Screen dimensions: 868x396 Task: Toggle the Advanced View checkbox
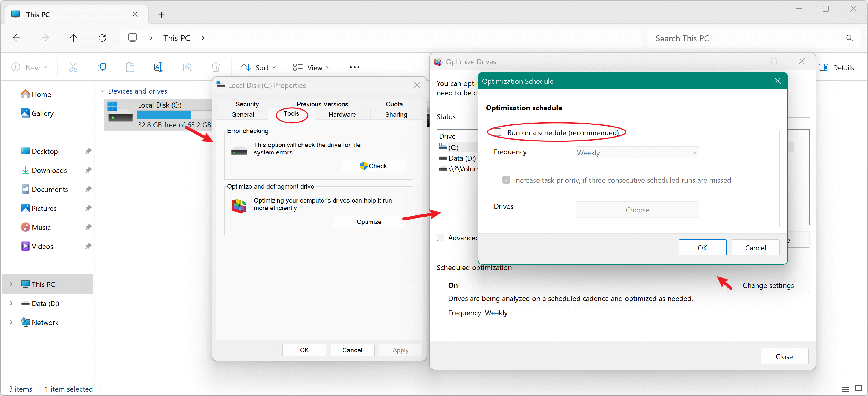[x=441, y=238]
